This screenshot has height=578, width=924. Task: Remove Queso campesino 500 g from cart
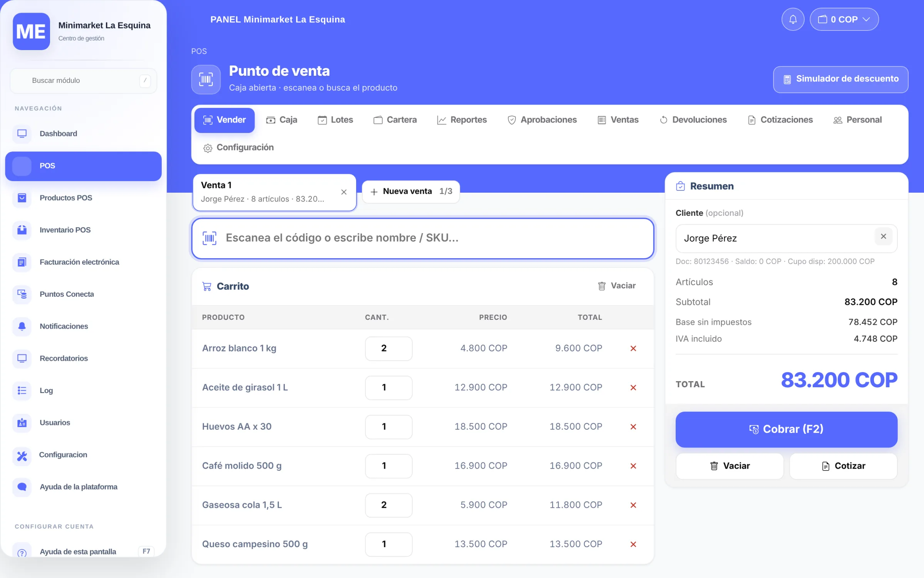(x=633, y=544)
